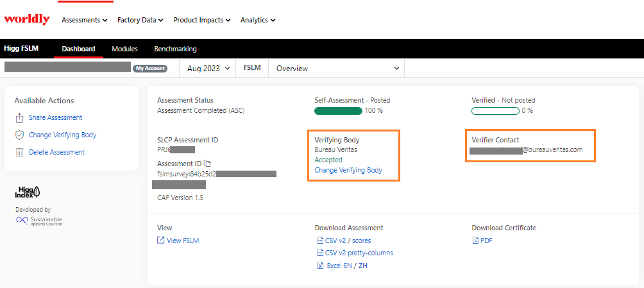Expand the Analytics menu

coord(257,20)
